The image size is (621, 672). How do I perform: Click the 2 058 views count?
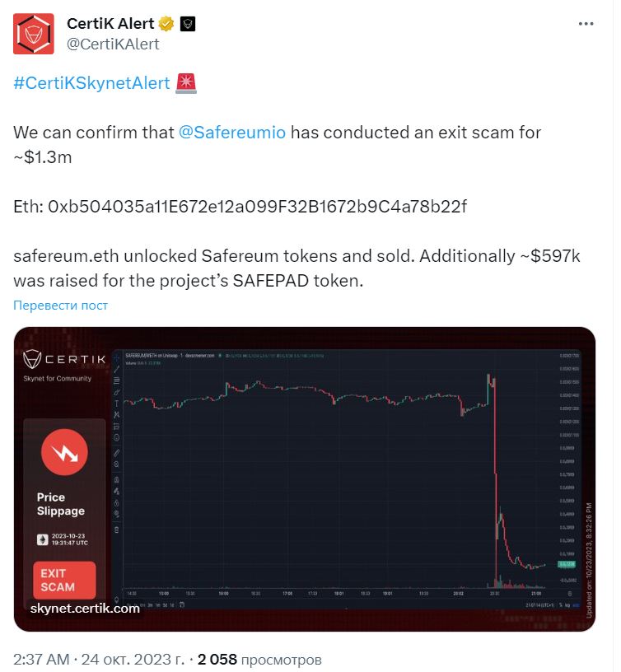pos(259,660)
